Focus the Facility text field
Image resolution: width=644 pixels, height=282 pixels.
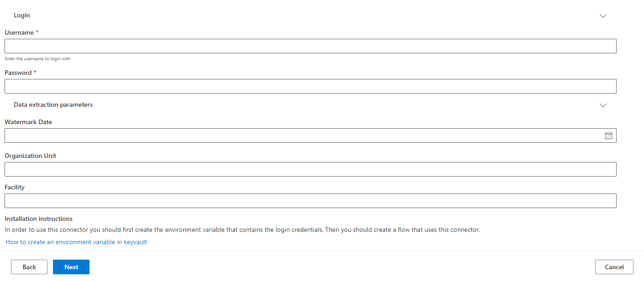(x=310, y=201)
